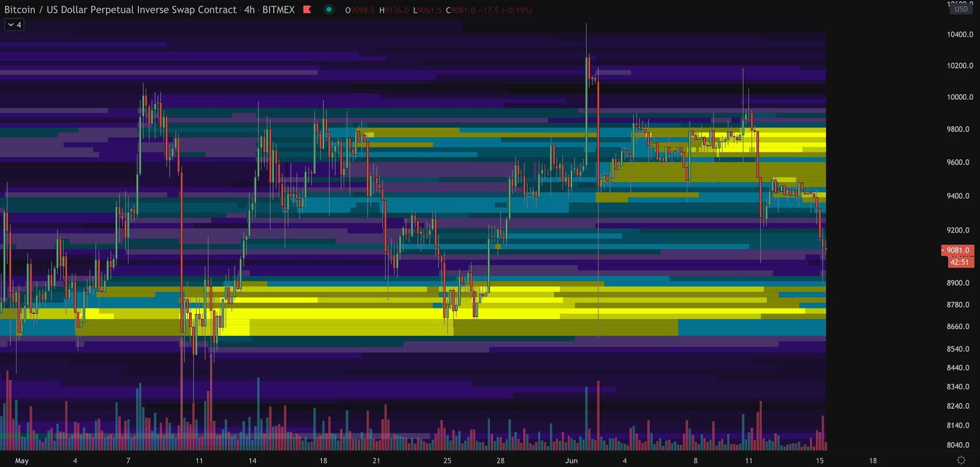Click the close price value C9081.0
This screenshot has height=467, width=980.
[x=460, y=10]
